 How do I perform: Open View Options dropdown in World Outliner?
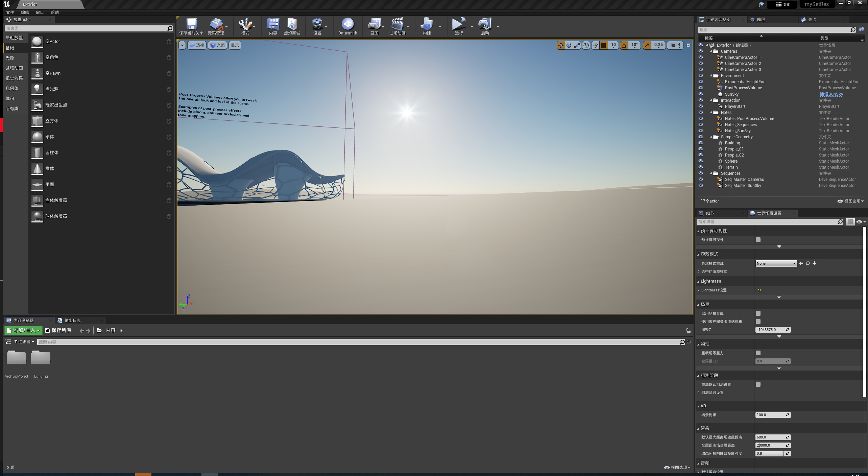[x=850, y=201]
